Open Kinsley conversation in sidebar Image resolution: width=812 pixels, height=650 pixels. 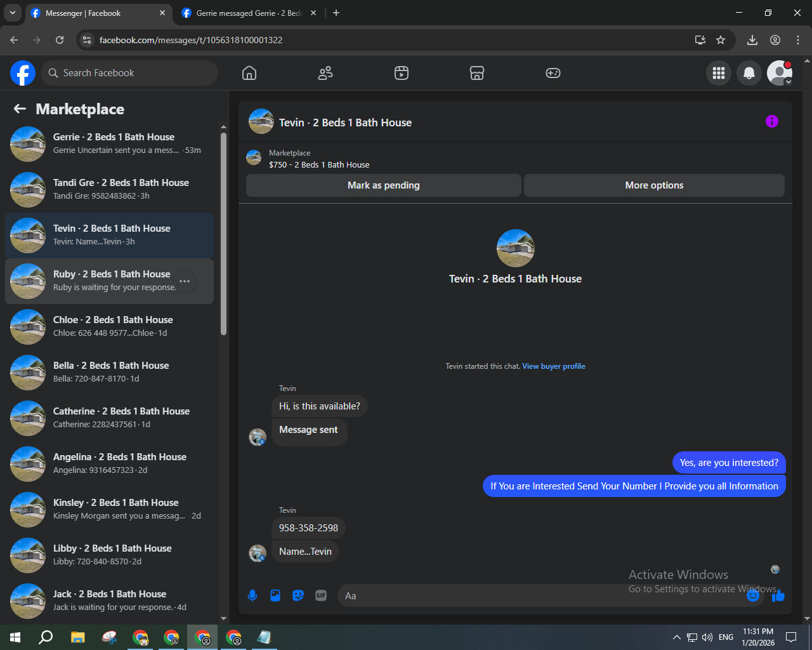tap(110, 510)
